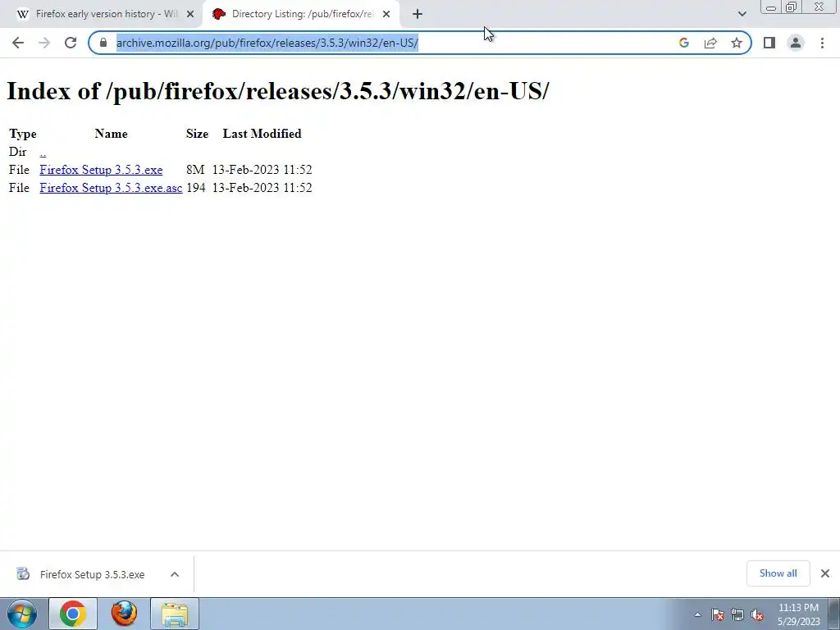Click the Type column header

point(22,134)
